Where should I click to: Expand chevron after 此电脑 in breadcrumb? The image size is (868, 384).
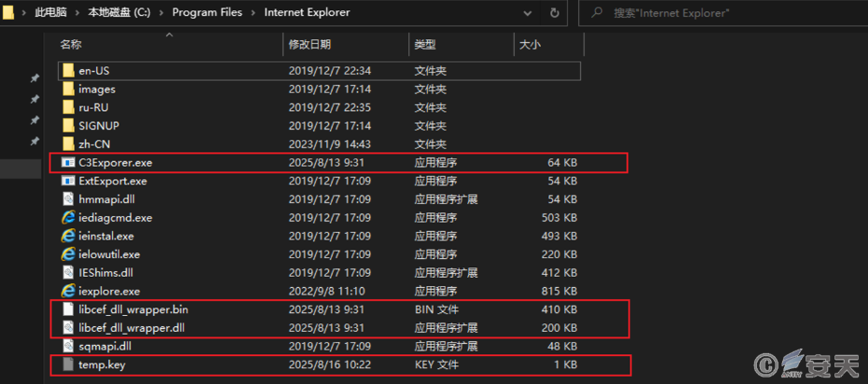[77, 12]
